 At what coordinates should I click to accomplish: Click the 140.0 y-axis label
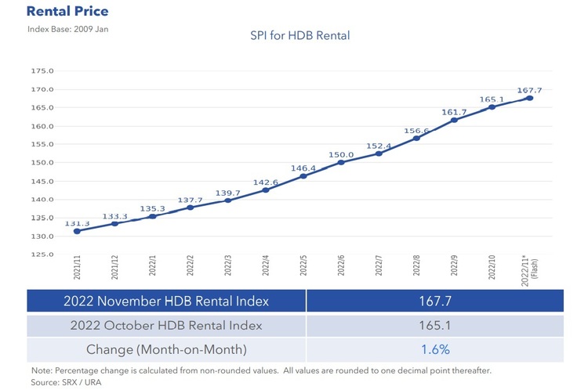pyautogui.click(x=42, y=200)
